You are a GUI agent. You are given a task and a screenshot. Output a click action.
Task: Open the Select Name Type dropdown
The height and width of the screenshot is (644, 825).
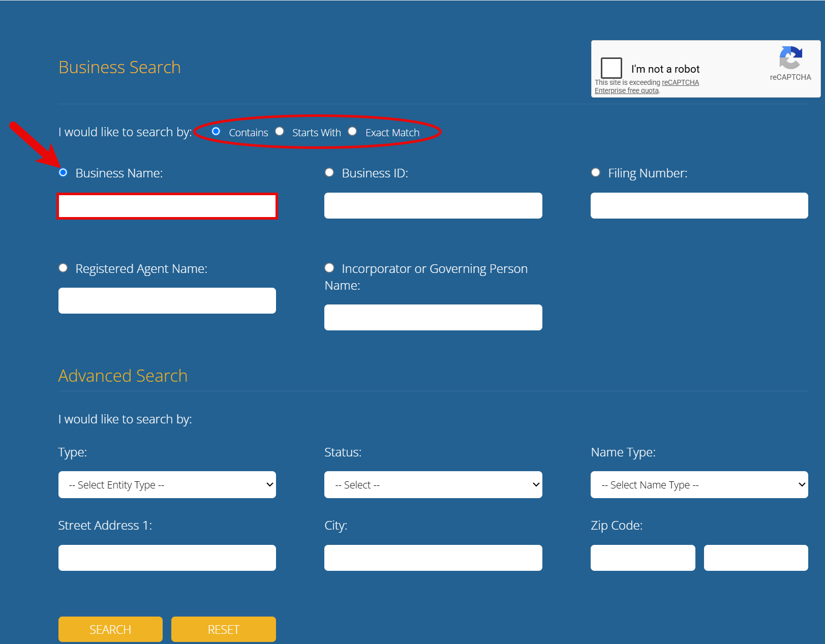pyautogui.click(x=699, y=484)
